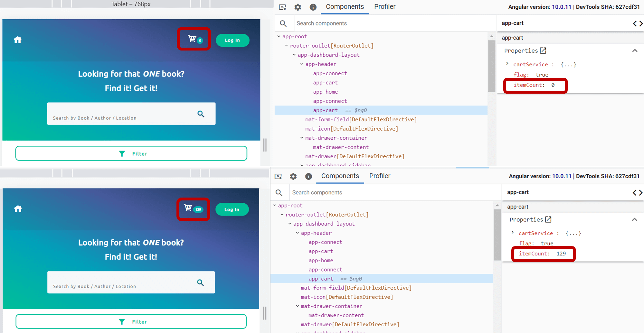Collapse mat-drawer-container node in the bottom tree

tap(297, 306)
